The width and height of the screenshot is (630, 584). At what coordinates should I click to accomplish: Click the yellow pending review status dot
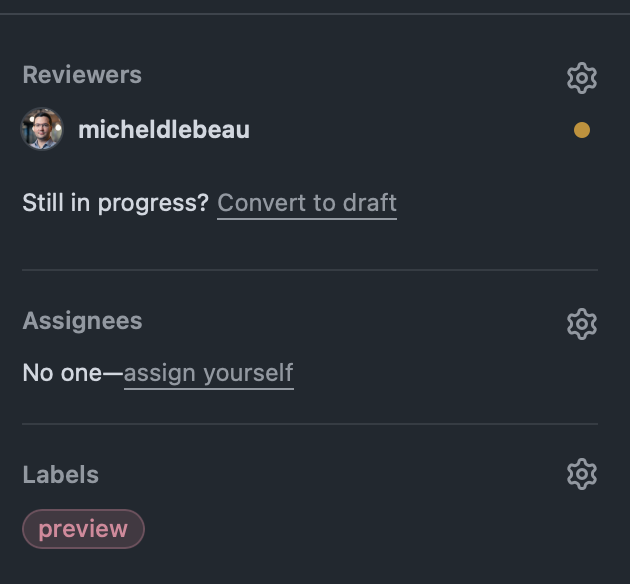coord(581,130)
